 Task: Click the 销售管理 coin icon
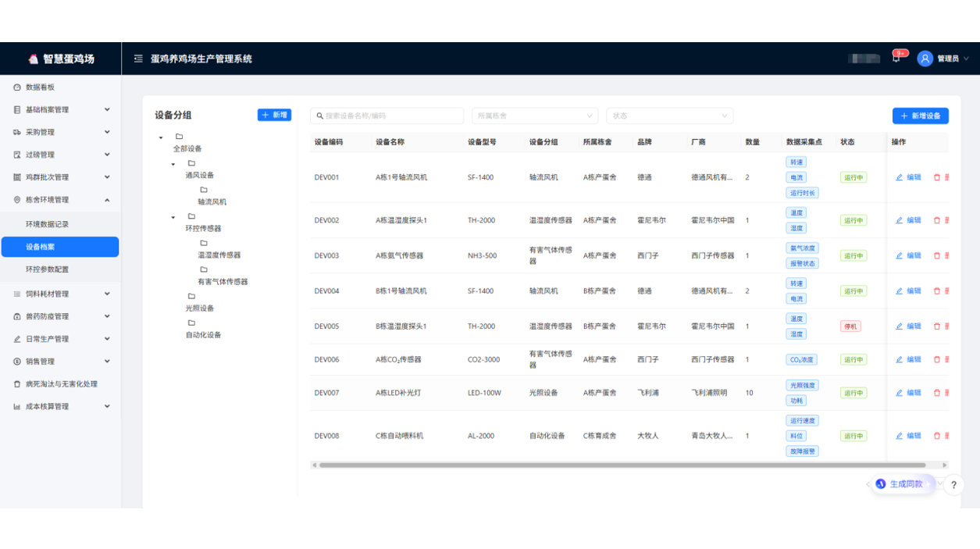pyautogui.click(x=17, y=362)
